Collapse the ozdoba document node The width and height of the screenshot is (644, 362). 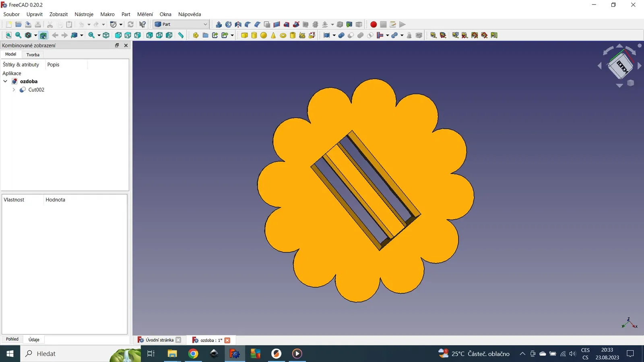[5, 81]
